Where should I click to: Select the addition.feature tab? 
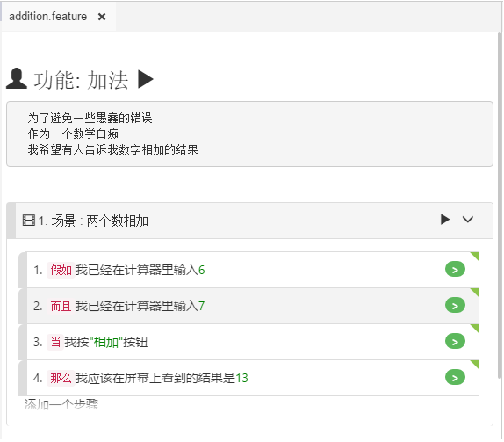coord(48,17)
